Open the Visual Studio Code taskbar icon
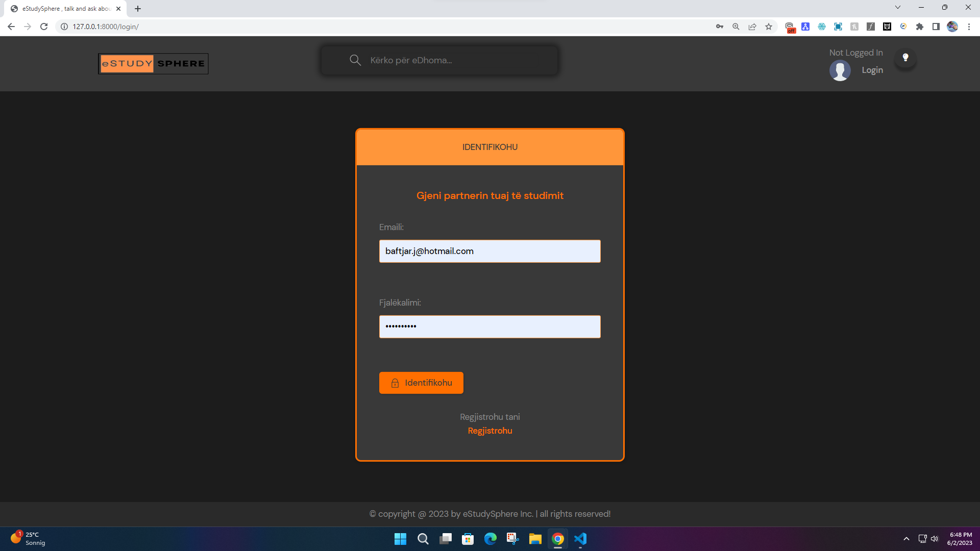Screen dimensions: 980x551 pos(581,538)
